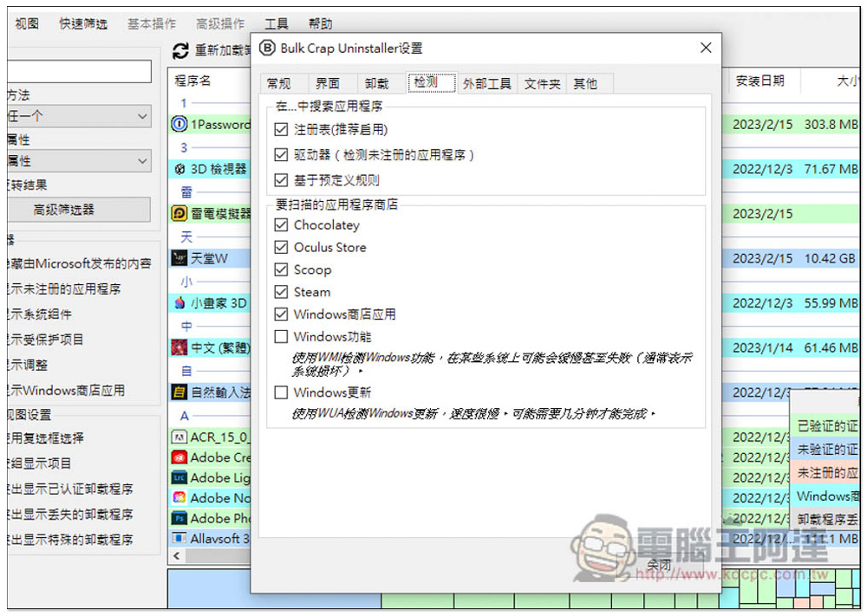Switch to the 界面 tab
This screenshot has width=867, height=616.
[x=328, y=83]
